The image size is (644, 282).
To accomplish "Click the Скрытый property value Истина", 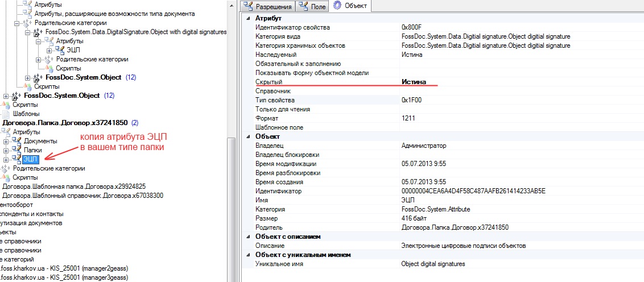I will click(x=414, y=82).
